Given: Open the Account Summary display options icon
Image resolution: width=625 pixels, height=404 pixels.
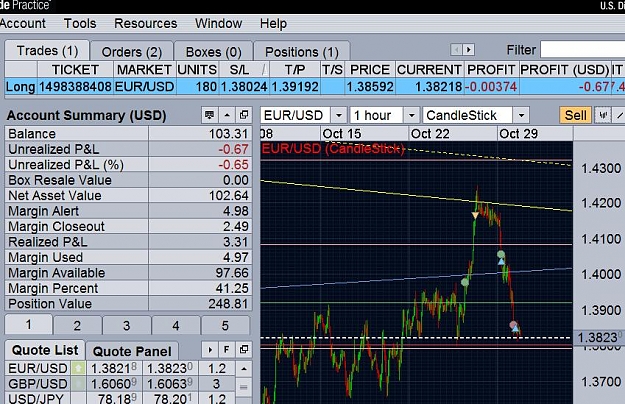Looking at the screenshot, I should pyautogui.click(x=209, y=115).
